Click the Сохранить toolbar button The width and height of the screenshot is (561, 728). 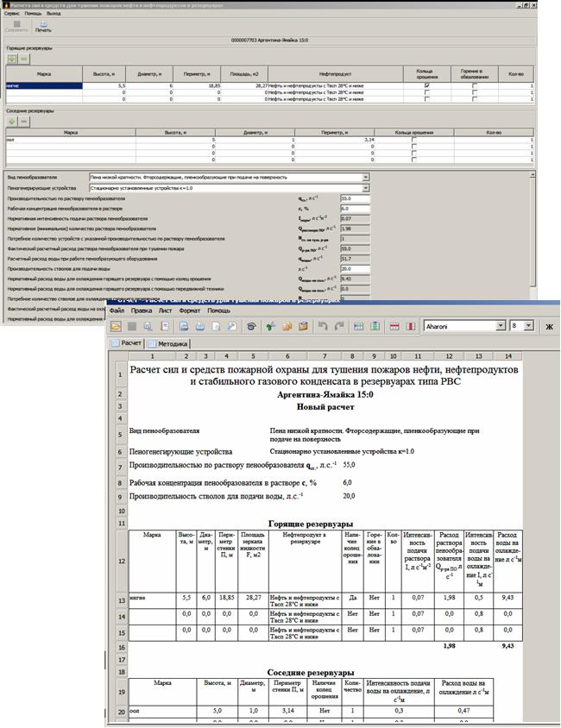coord(15,25)
